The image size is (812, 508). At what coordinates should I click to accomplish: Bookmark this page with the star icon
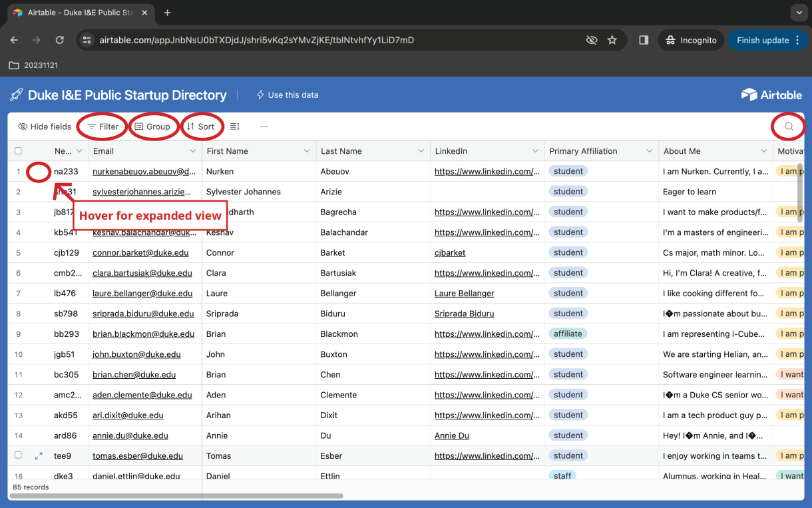point(612,40)
